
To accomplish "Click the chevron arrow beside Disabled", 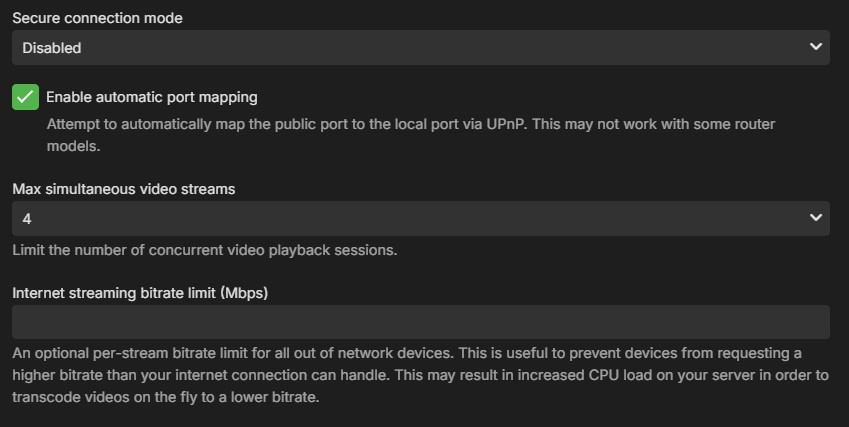I will [x=816, y=47].
